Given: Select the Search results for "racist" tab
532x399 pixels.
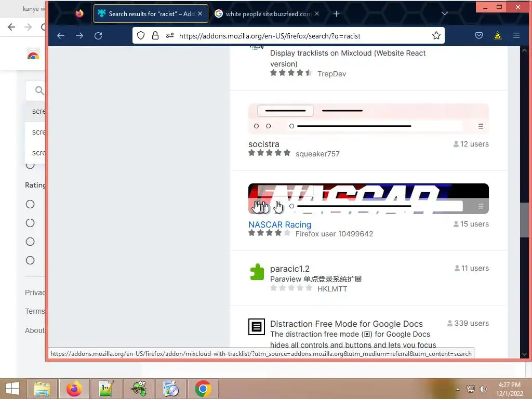Looking at the screenshot, I should [151, 14].
